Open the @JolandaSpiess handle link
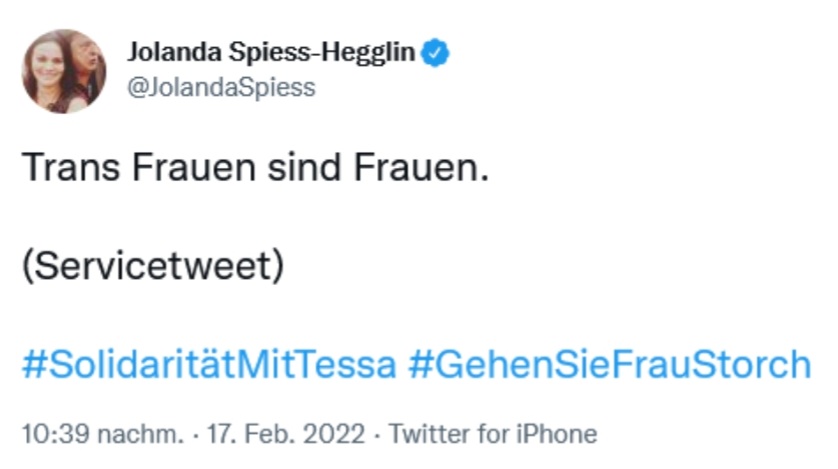This screenshot has width=838, height=469. 221,87
